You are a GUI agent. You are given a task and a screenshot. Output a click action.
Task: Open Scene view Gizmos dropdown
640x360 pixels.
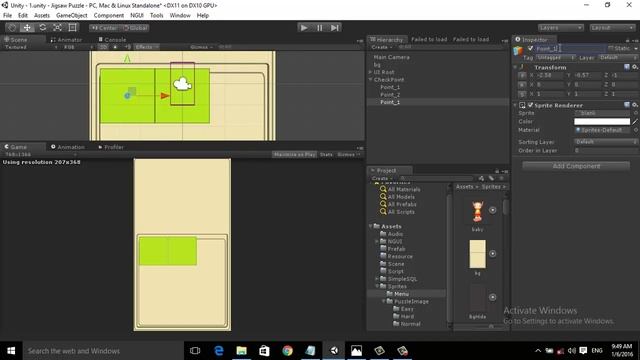202,47
